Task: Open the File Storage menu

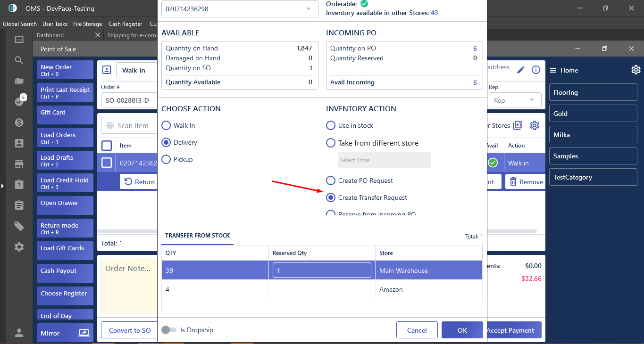Action: (x=87, y=24)
